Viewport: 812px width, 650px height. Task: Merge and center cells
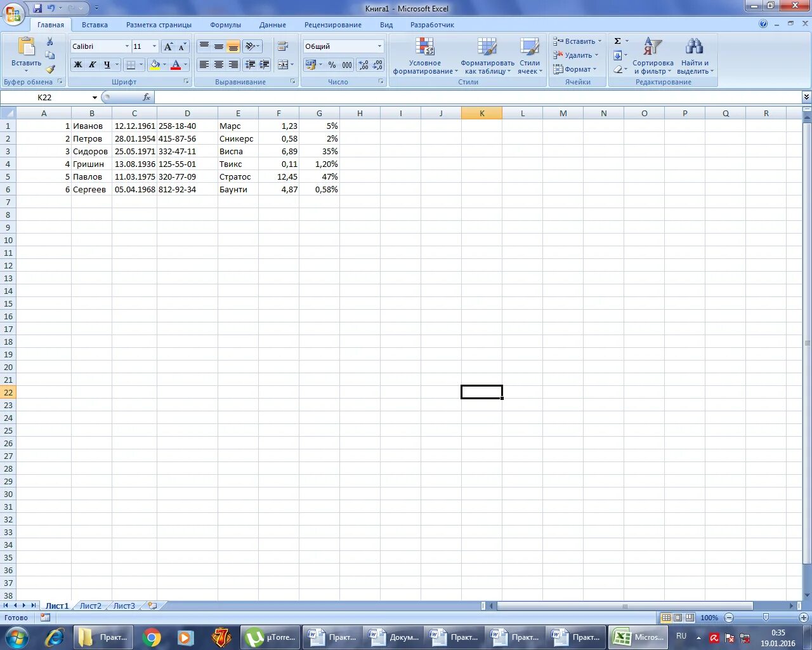pos(283,65)
